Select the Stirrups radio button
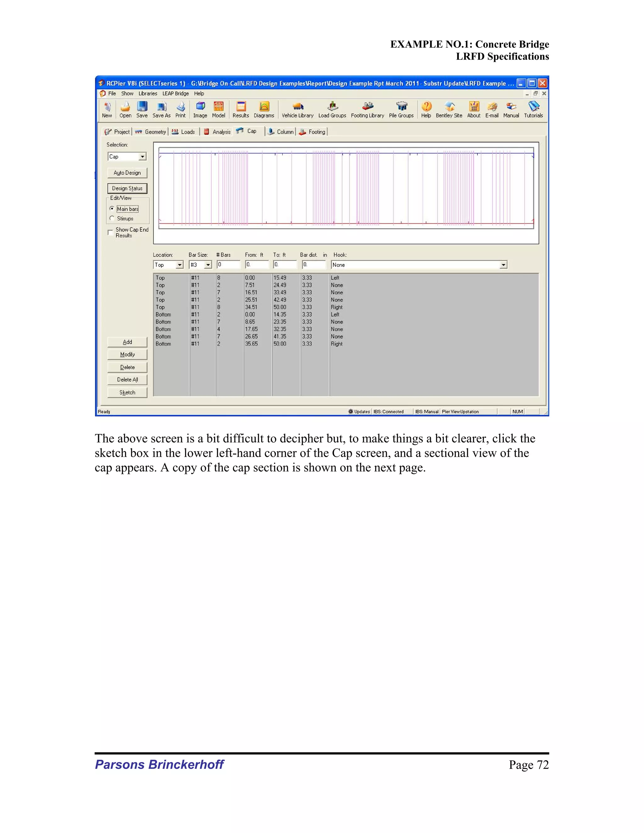Viewport: 644px width, 833px height. click(x=112, y=218)
